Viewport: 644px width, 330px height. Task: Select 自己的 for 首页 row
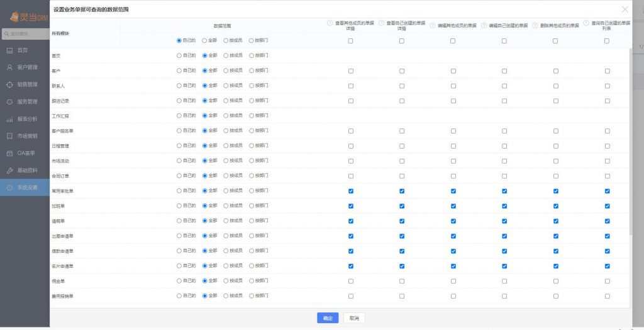click(179, 55)
